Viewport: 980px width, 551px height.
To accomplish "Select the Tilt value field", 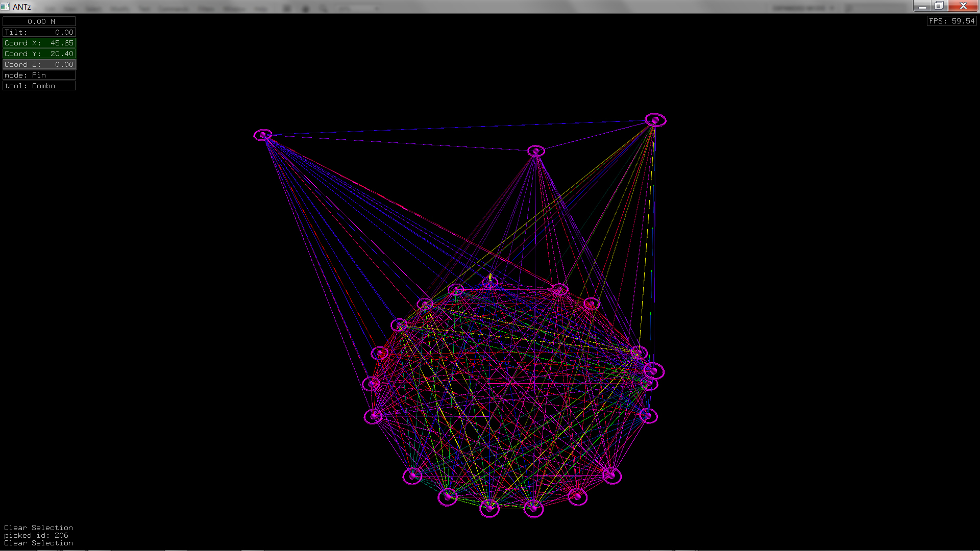I will [39, 32].
